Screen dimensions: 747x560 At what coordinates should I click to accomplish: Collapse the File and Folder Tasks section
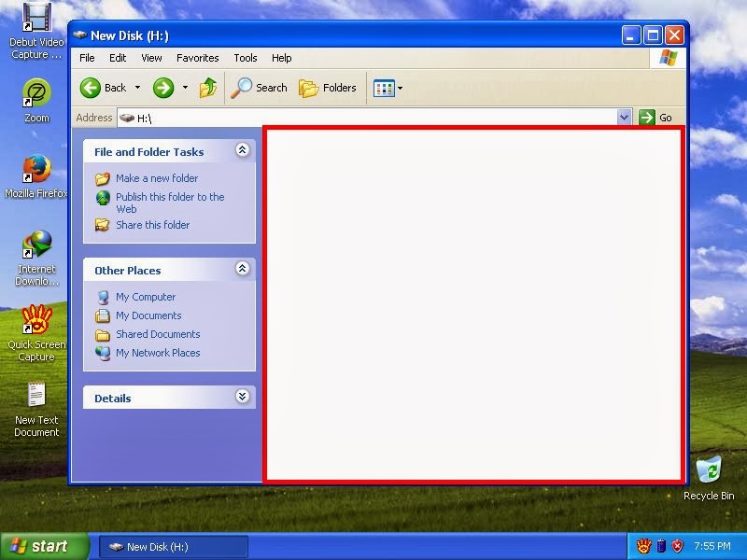point(242,150)
